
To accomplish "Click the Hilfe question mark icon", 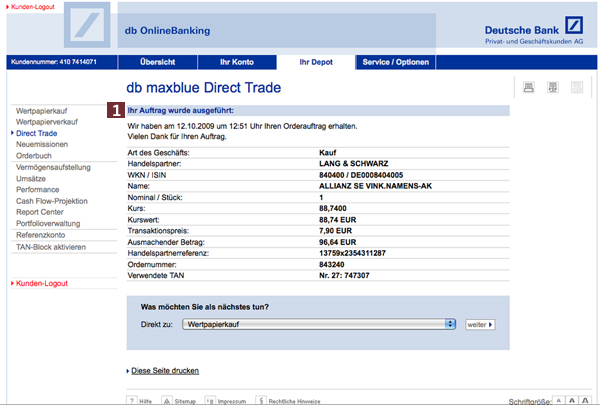I will point(132,399).
